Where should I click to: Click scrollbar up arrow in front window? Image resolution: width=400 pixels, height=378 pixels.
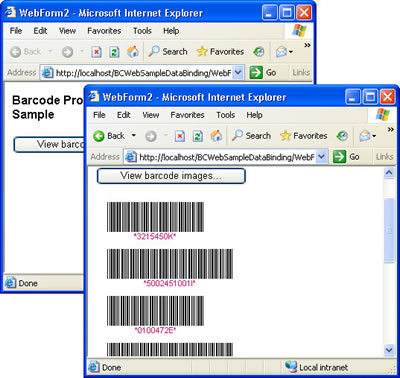(389, 173)
